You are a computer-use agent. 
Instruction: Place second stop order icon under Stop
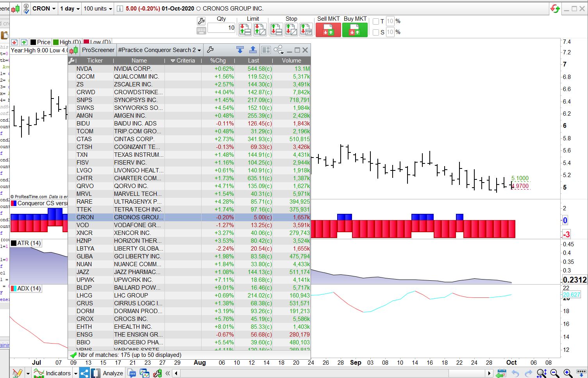[291, 30]
